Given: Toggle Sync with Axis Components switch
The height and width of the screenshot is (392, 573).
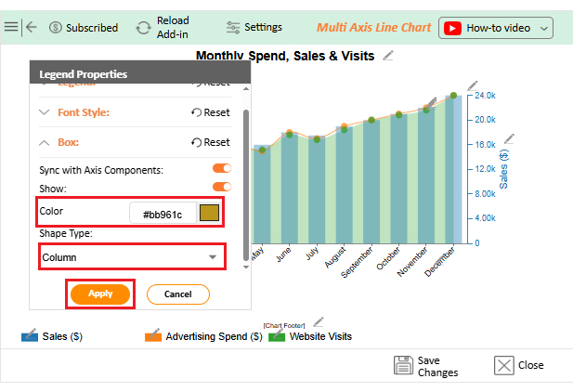Looking at the screenshot, I should 221,169.
